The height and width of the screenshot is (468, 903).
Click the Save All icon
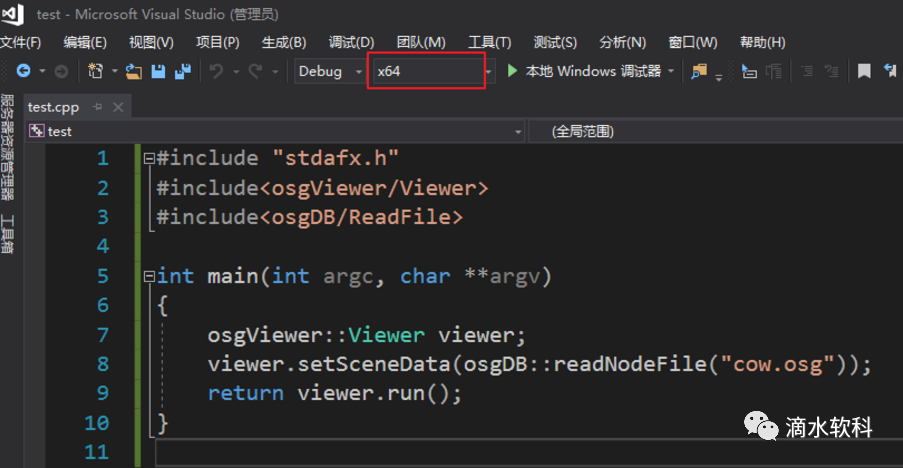tap(183, 71)
